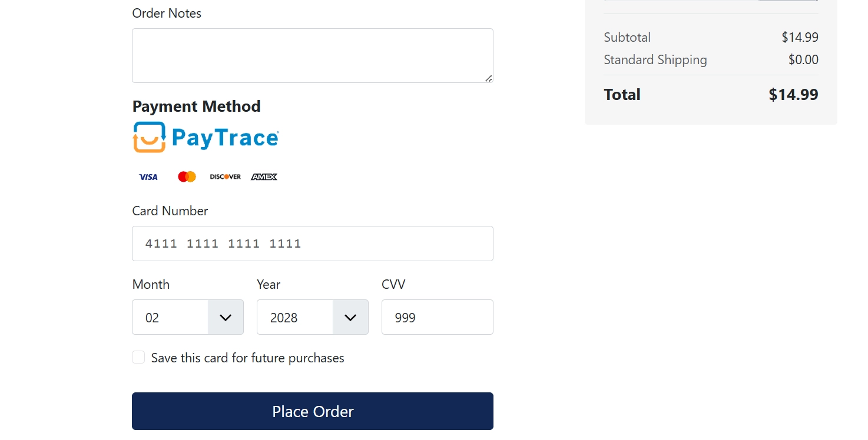Click the PayTrace shopping bag logo icon

click(x=150, y=137)
